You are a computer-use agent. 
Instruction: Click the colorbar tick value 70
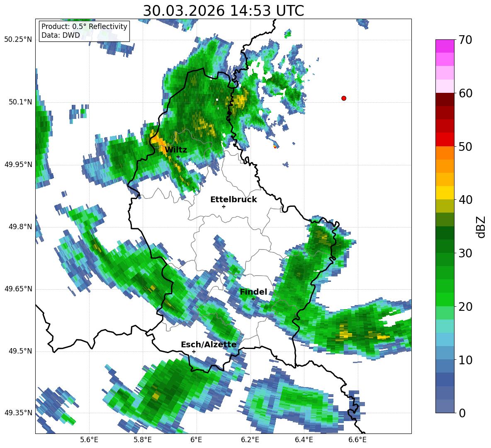coord(465,40)
